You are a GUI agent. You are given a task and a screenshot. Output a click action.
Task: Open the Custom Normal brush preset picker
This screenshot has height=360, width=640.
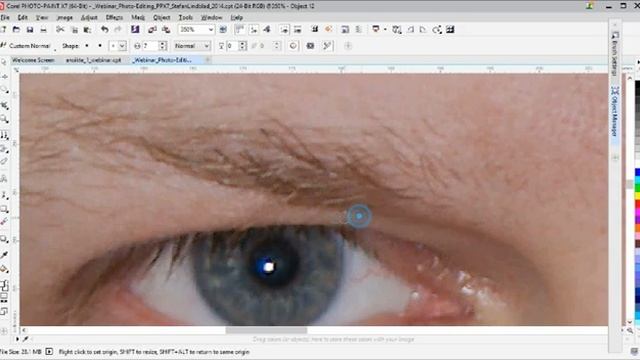pyautogui.click(x=29, y=46)
